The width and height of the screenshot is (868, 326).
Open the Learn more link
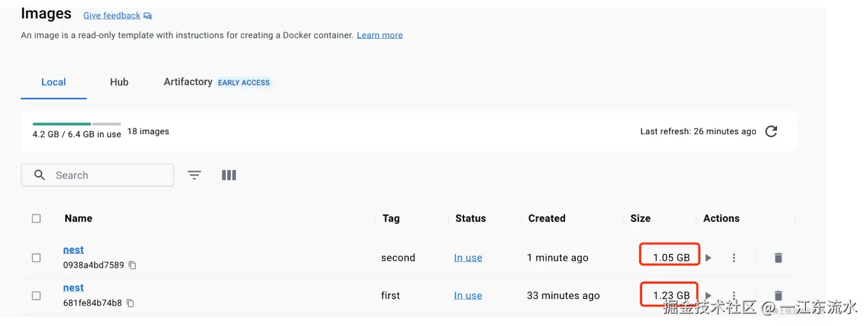click(x=379, y=35)
